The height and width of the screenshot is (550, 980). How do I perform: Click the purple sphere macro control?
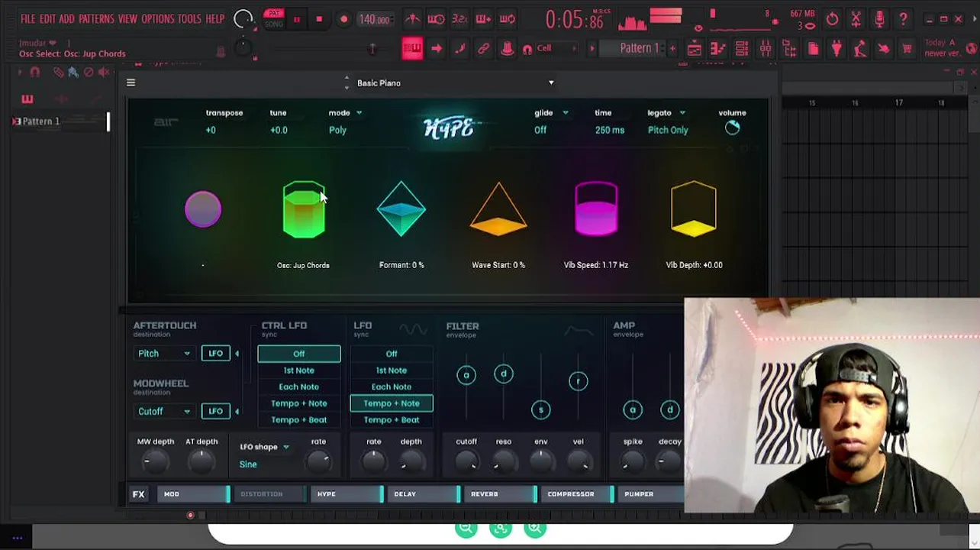(203, 209)
